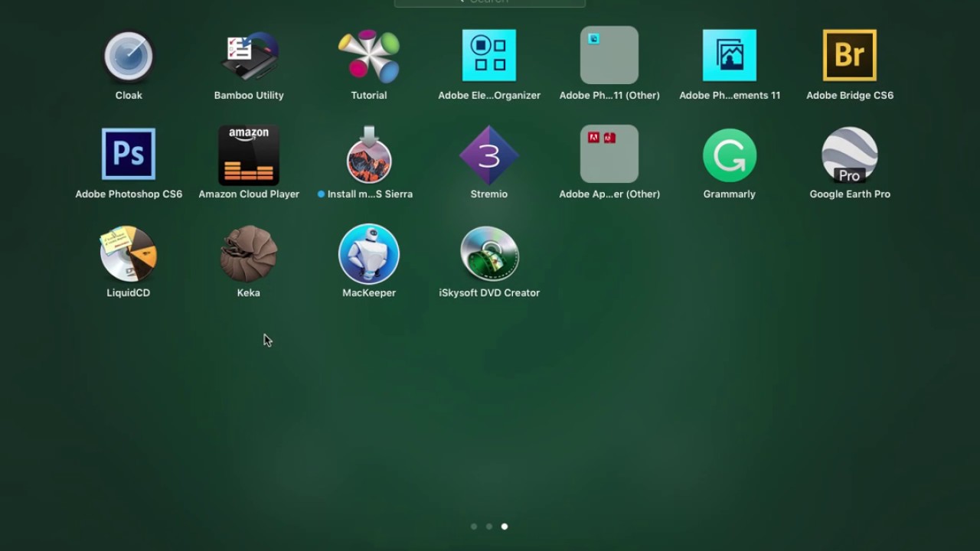Open the Keka archiver

[249, 254]
